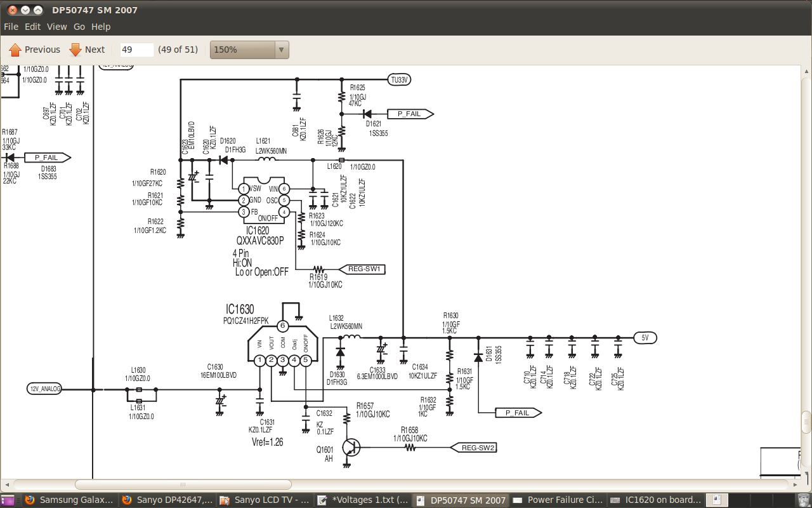Click the page number field showing 49

(137, 50)
